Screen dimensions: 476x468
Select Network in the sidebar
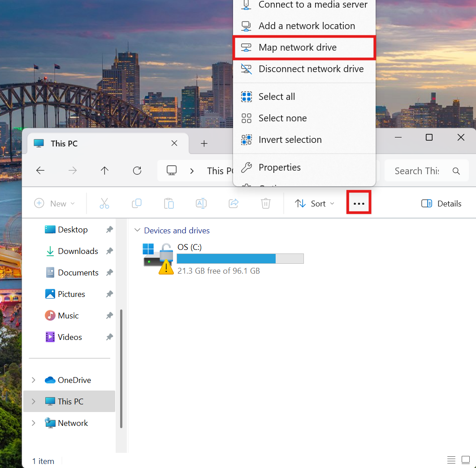coord(69,423)
